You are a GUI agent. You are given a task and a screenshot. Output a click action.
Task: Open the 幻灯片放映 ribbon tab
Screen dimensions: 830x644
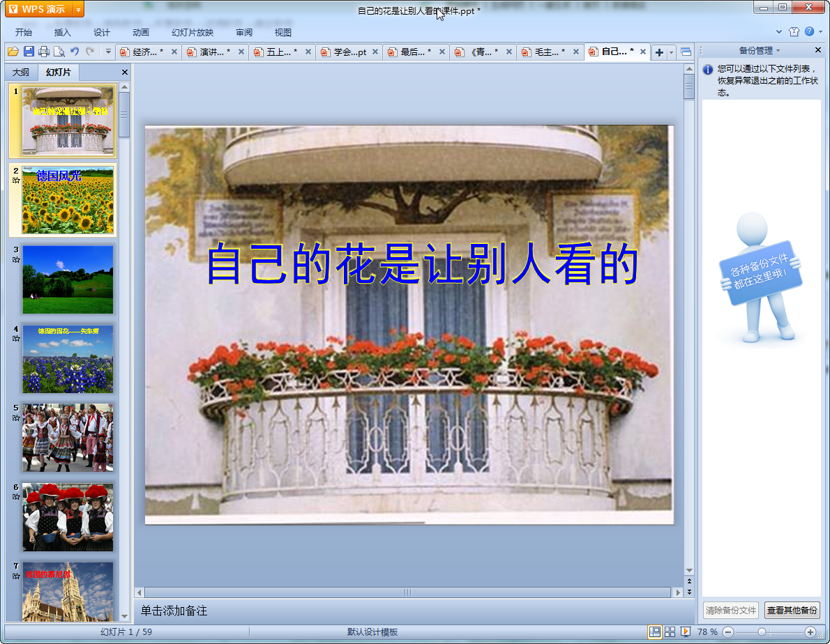coord(193,32)
